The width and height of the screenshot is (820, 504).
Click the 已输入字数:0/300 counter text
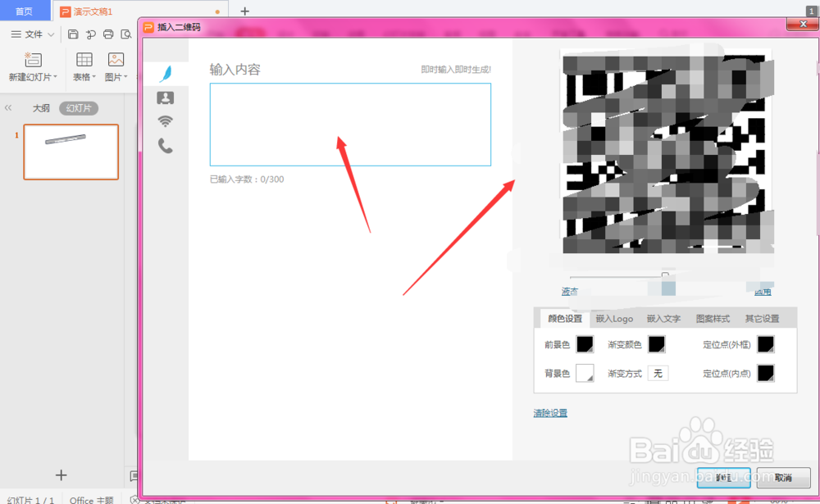pyautogui.click(x=247, y=179)
